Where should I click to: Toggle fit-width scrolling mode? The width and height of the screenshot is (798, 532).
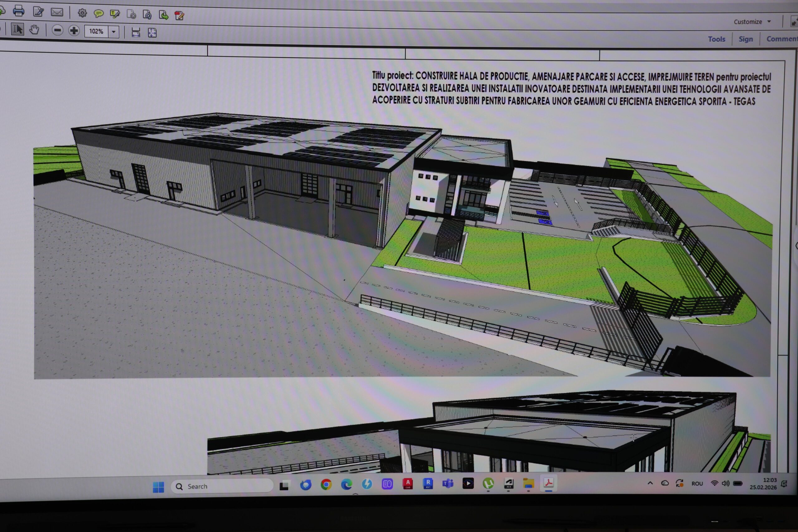136,33
